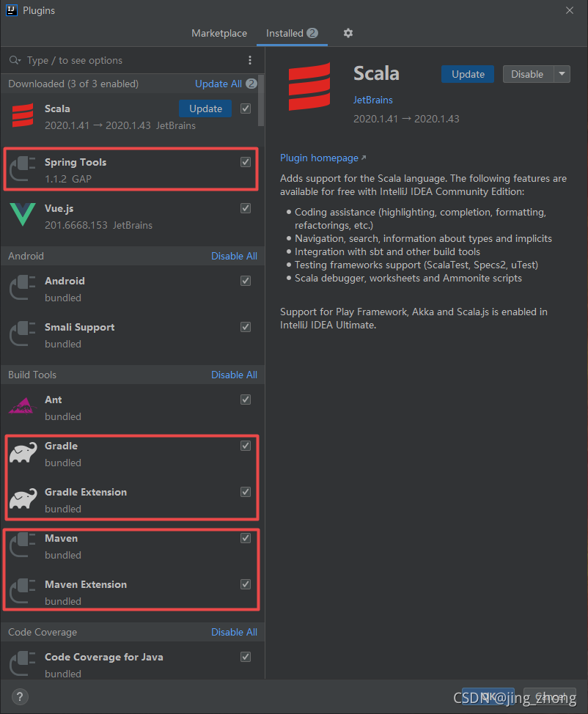Select the Vue.js plugin name

point(59,208)
